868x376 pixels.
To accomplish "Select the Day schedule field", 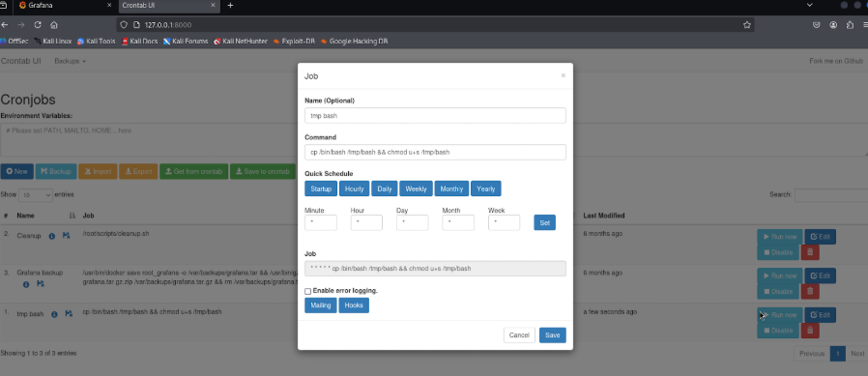I will pyautogui.click(x=413, y=222).
